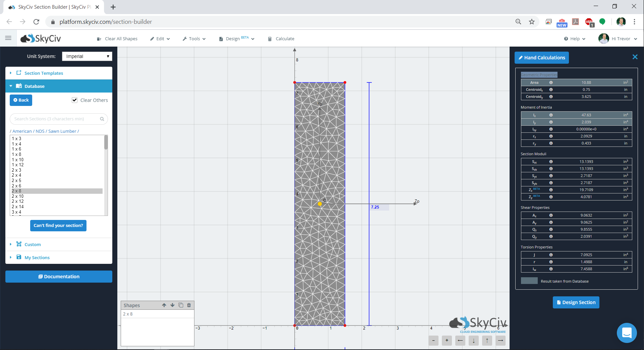Screen dimensions: 644x350
Task: Uncheck the Clear Others checkbox
Action: [75, 100]
